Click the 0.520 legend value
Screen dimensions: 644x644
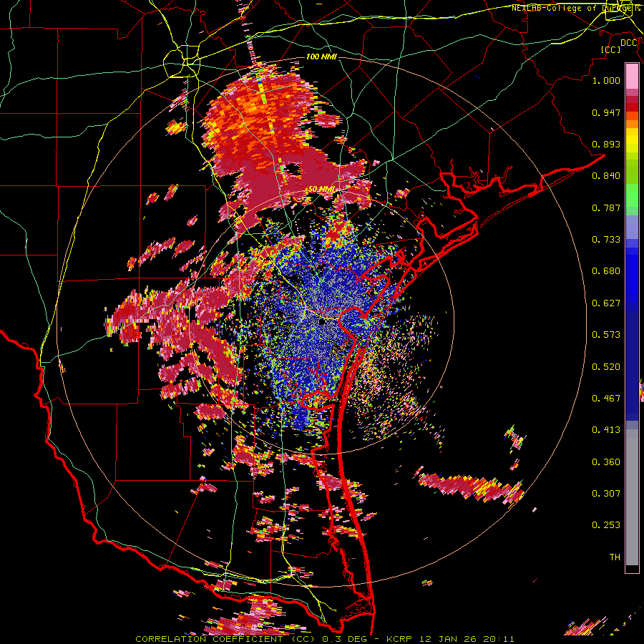click(x=606, y=367)
